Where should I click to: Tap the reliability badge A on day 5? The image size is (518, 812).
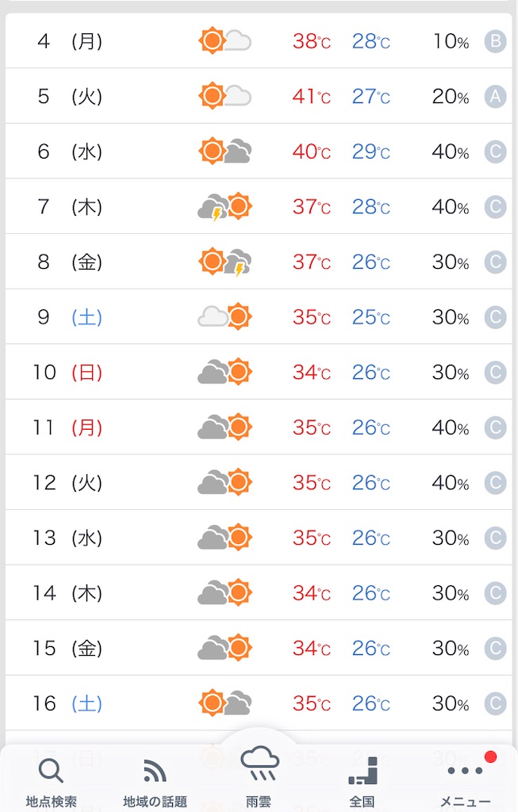[495, 96]
